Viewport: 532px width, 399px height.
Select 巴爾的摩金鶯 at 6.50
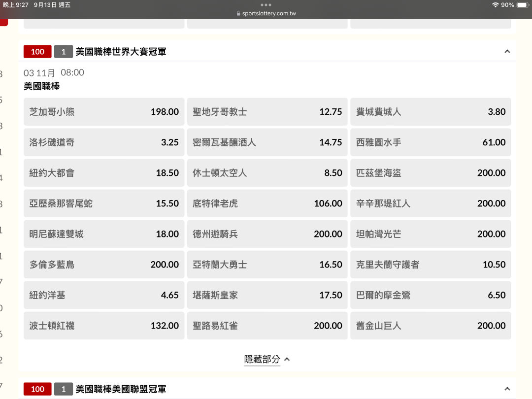431,295
